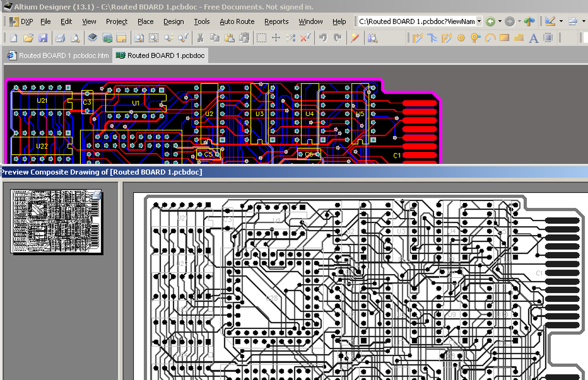Open the Auto Route menu

coord(237,21)
